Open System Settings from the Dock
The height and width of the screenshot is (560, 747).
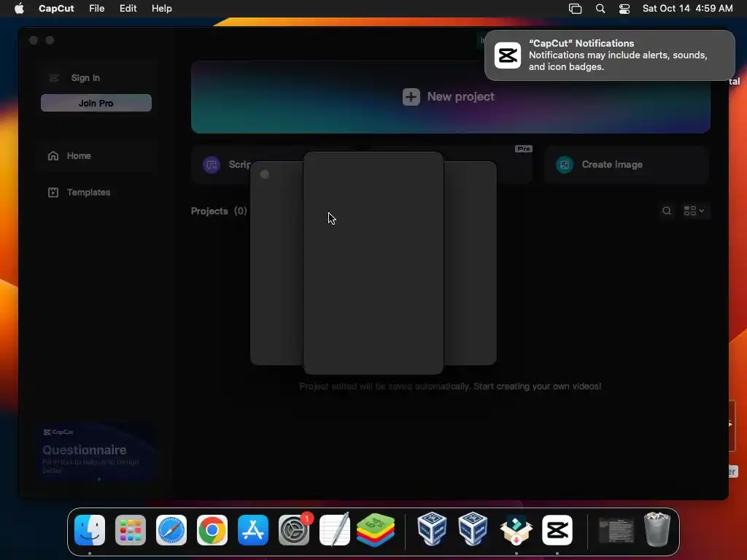click(x=294, y=530)
